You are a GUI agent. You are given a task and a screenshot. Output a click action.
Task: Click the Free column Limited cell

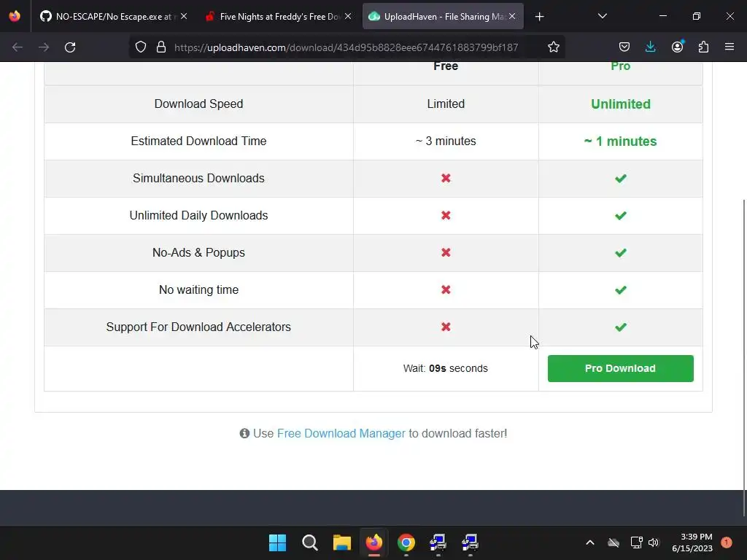click(446, 104)
